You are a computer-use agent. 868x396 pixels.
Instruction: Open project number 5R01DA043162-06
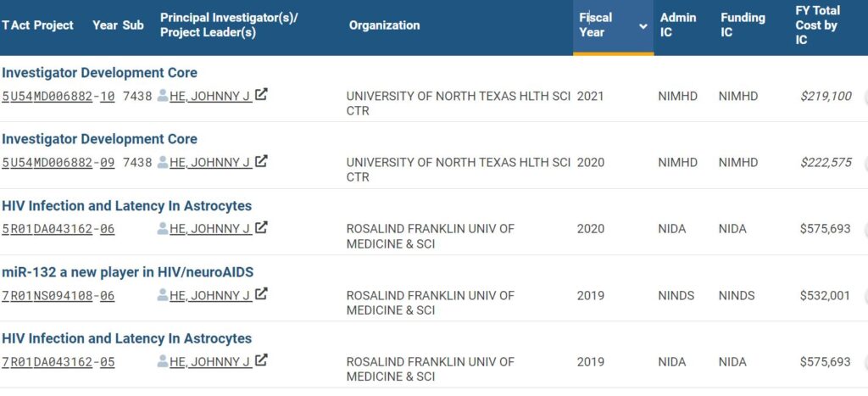[58, 229]
